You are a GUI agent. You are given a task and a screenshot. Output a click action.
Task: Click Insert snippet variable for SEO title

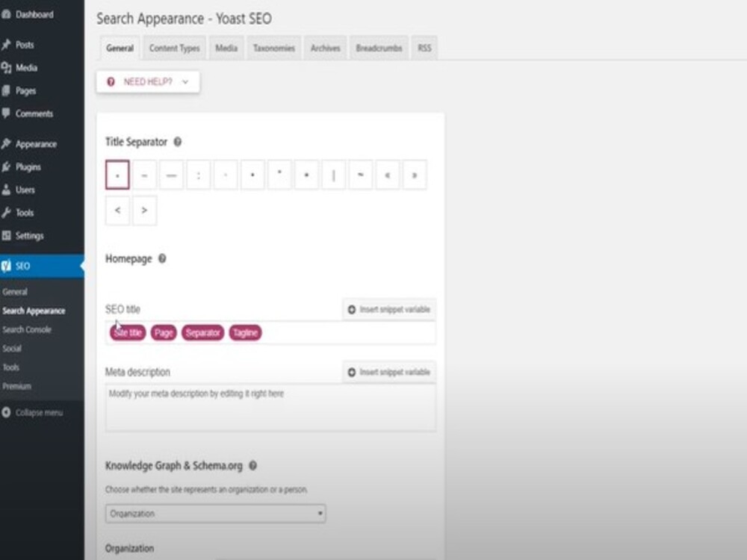pos(388,308)
